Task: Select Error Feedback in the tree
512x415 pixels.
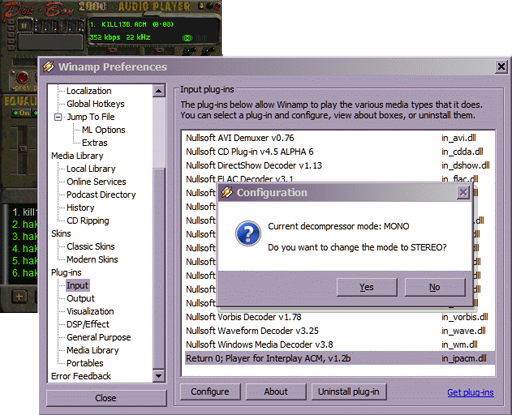Action: coord(81,376)
